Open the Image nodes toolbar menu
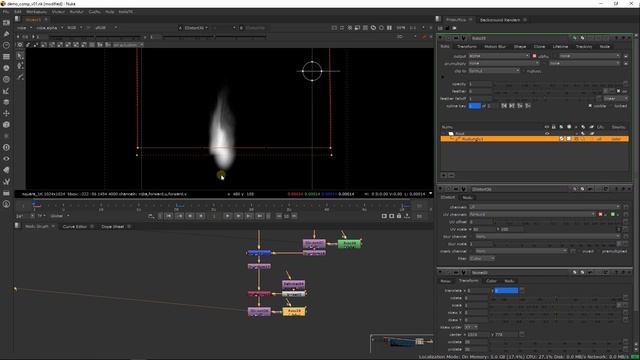 pyautogui.click(x=6, y=22)
